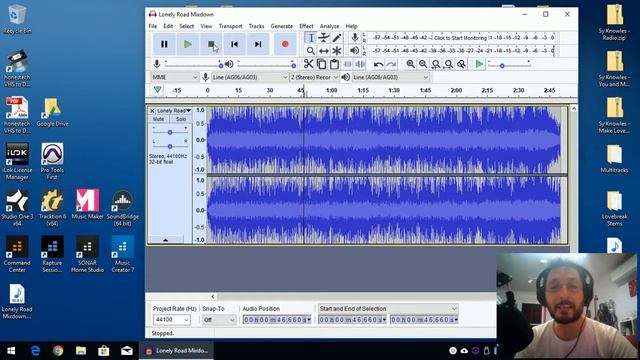Click the track gain slider
This screenshot has height=360, width=640.
pyautogui.click(x=170, y=132)
